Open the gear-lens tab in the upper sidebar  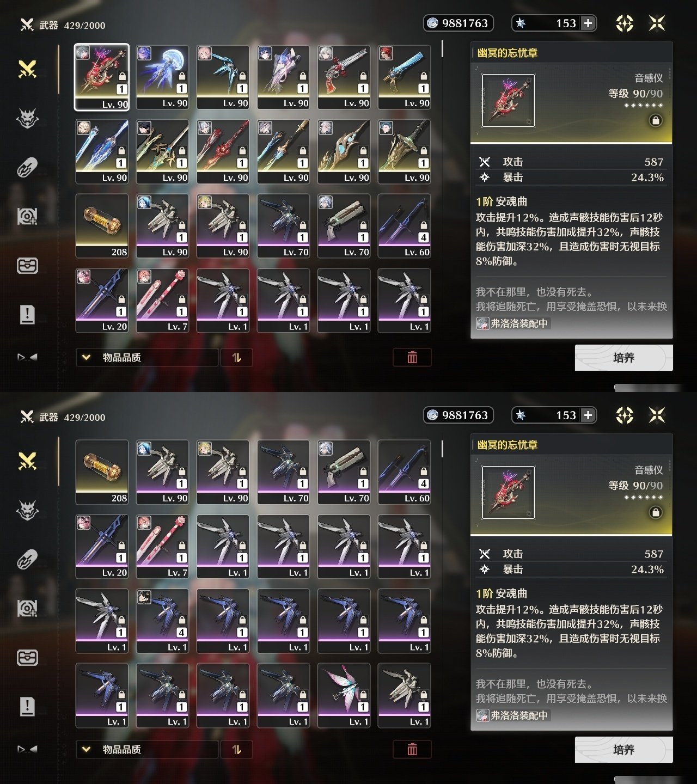pos(27,216)
